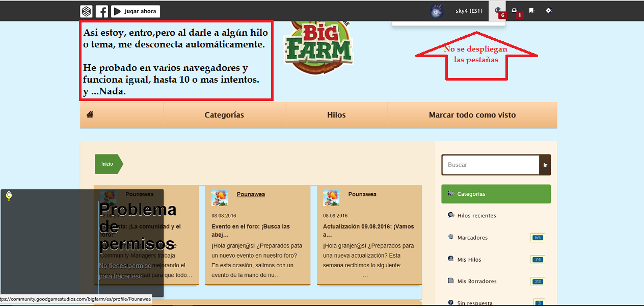Open the Categorías navigation tab

point(224,115)
